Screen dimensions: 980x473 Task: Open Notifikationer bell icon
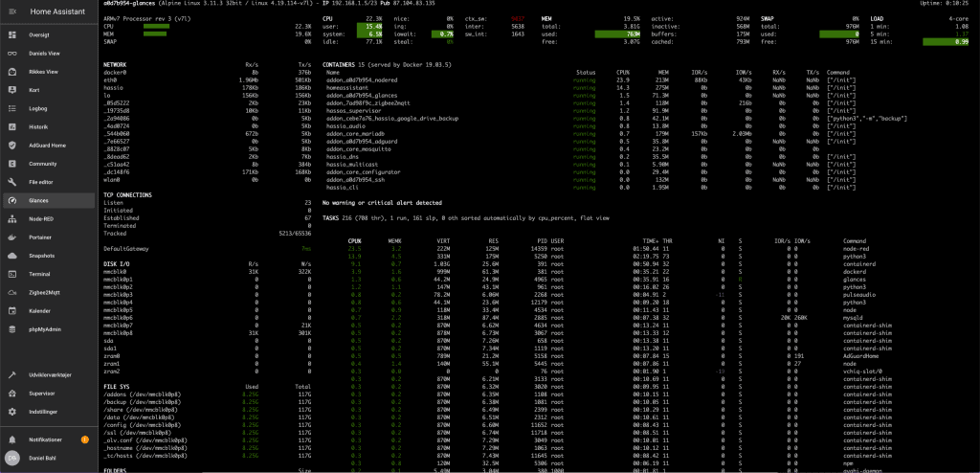pos(11,439)
